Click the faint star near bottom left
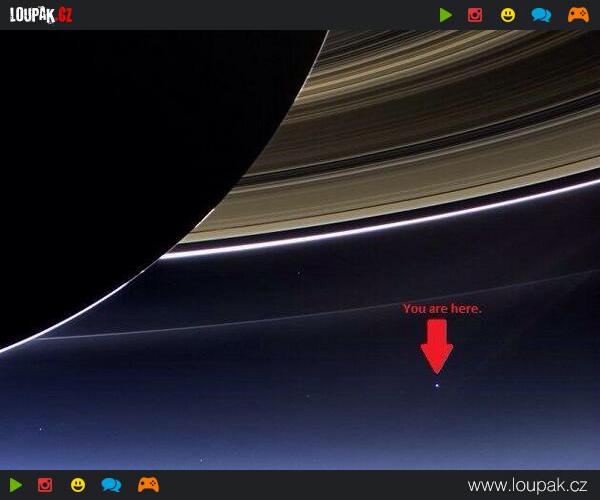The height and width of the screenshot is (500, 600). (x=40, y=430)
